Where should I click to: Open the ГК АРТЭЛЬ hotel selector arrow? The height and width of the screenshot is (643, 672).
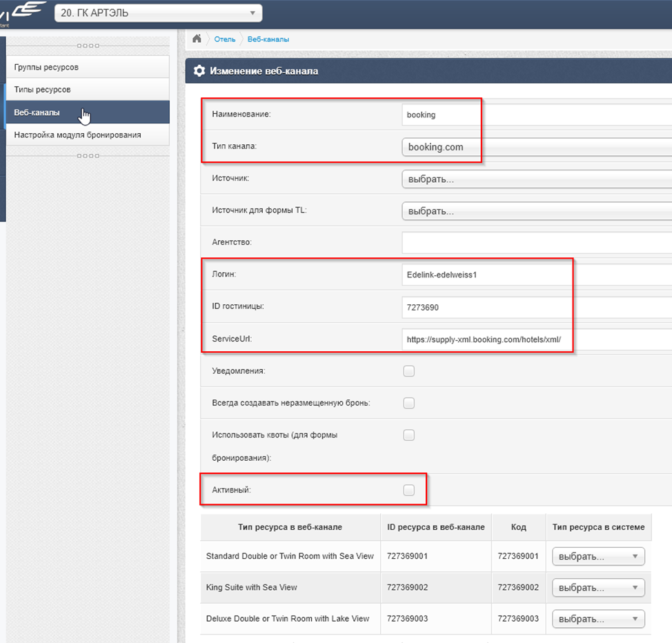(253, 13)
